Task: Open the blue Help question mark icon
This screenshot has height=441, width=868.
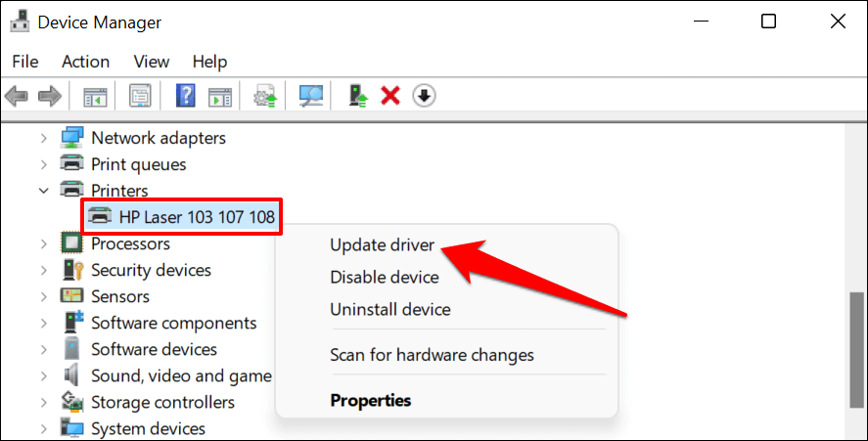Action: [x=186, y=96]
